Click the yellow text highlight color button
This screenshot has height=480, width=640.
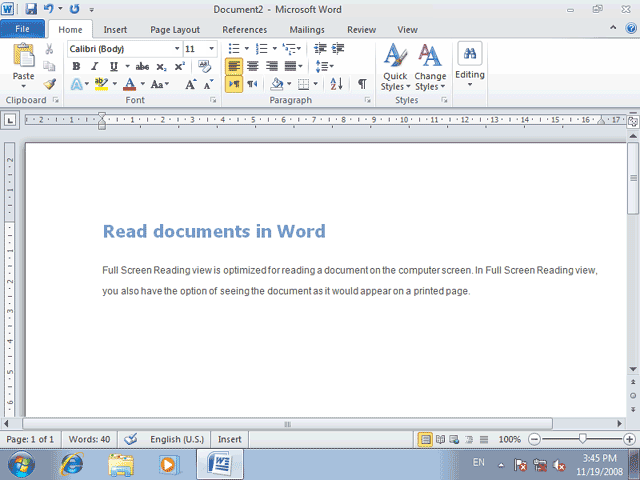101,84
